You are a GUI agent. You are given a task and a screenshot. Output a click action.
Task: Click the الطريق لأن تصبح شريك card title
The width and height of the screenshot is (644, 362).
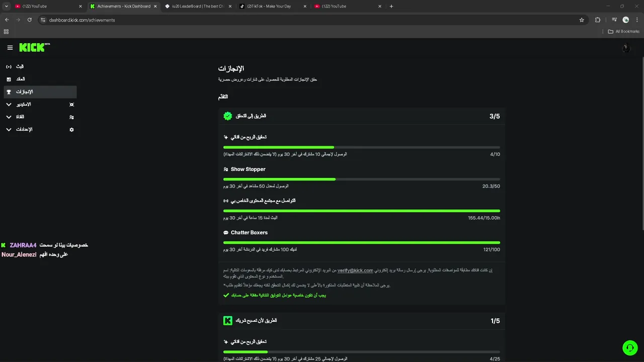pyautogui.click(x=256, y=320)
